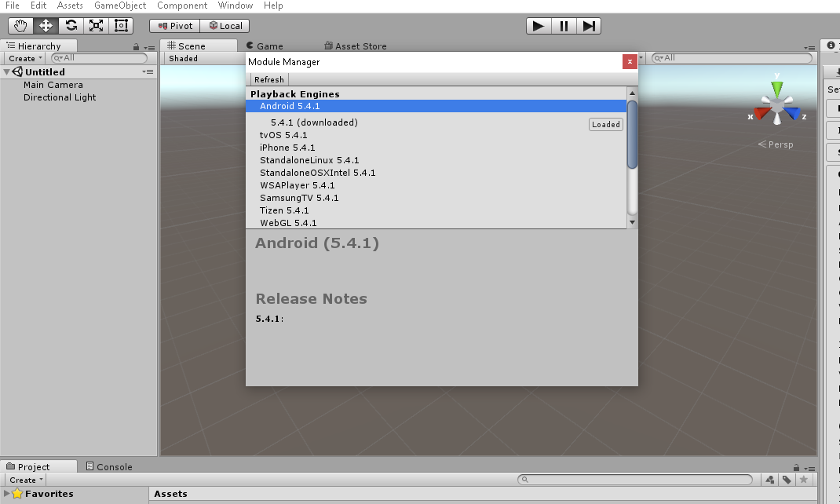Select Directional Light in Hierarchy
Image resolution: width=840 pixels, height=504 pixels.
(60, 97)
